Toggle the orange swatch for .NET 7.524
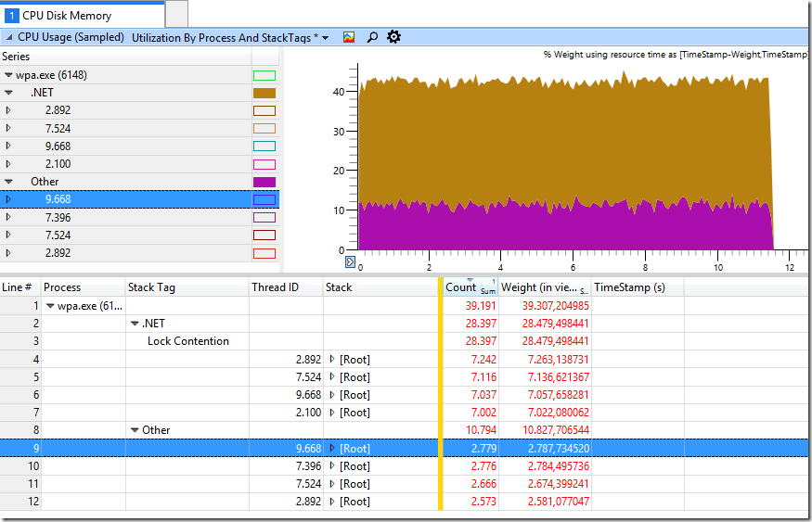 coord(264,129)
